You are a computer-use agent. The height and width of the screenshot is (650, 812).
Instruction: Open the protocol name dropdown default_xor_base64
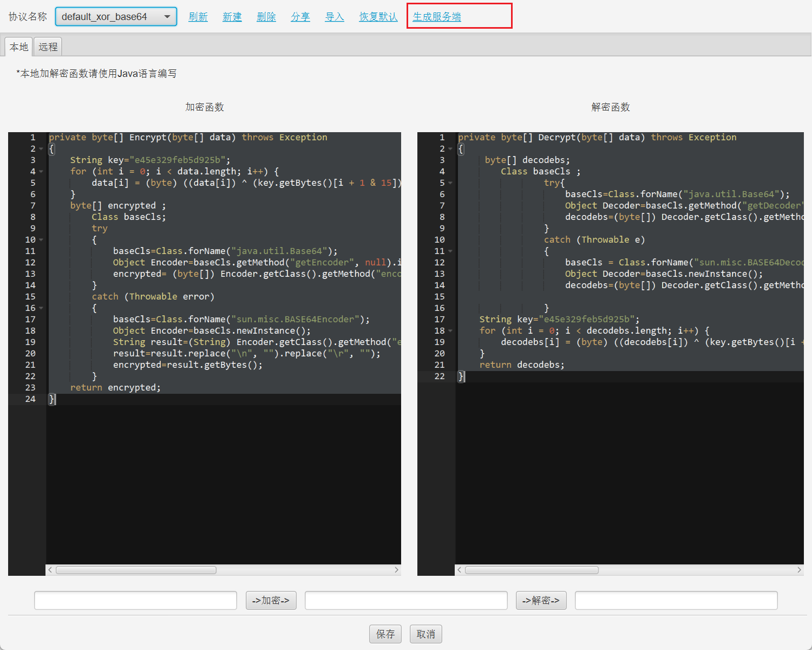(x=116, y=17)
